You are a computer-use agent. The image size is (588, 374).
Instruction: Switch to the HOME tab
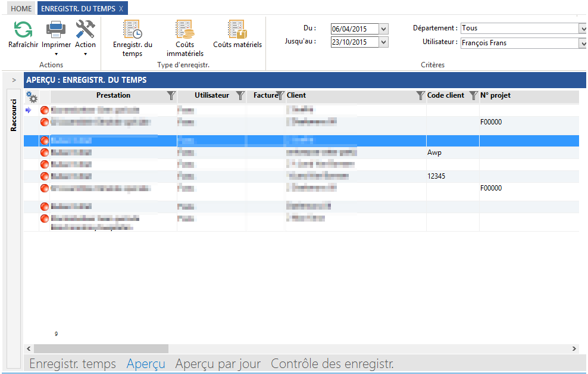(x=21, y=8)
